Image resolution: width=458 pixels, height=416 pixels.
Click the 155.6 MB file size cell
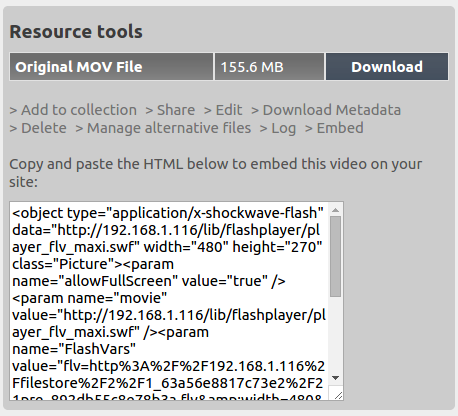(x=269, y=67)
